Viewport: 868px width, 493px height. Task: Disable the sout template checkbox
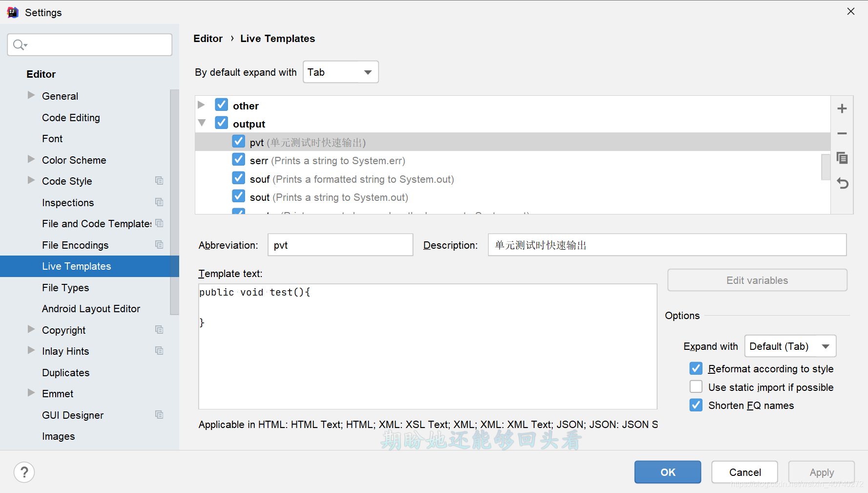[x=239, y=196]
